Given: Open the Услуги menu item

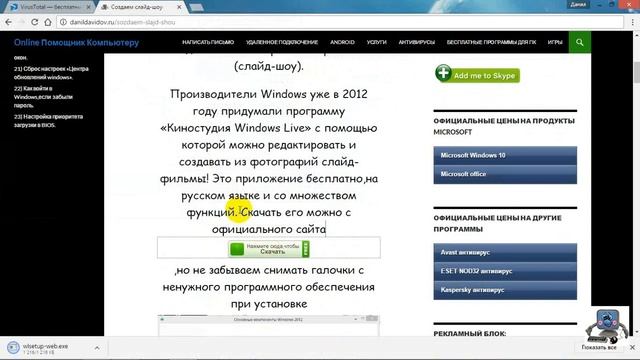Looking at the screenshot, I should pos(376,42).
